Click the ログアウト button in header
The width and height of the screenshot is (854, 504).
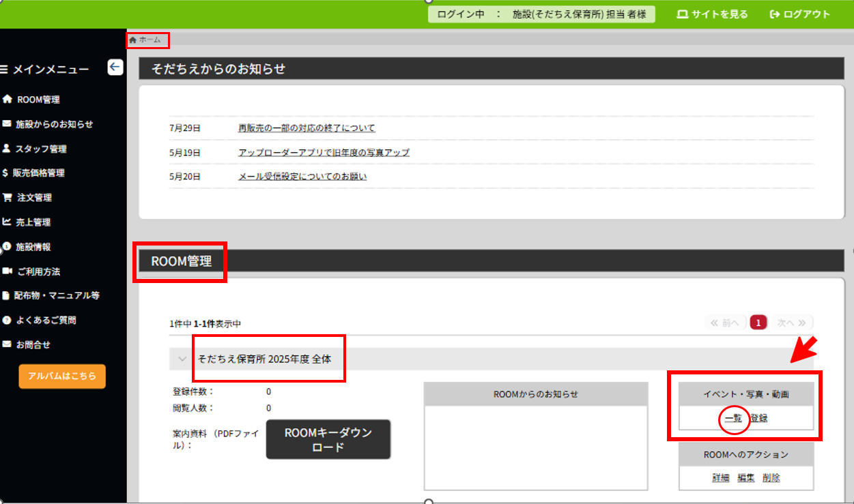click(799, 14)
